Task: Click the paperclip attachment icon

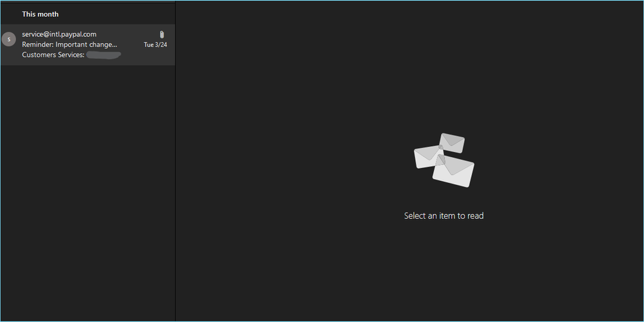Action: click(x=162, y=35)
